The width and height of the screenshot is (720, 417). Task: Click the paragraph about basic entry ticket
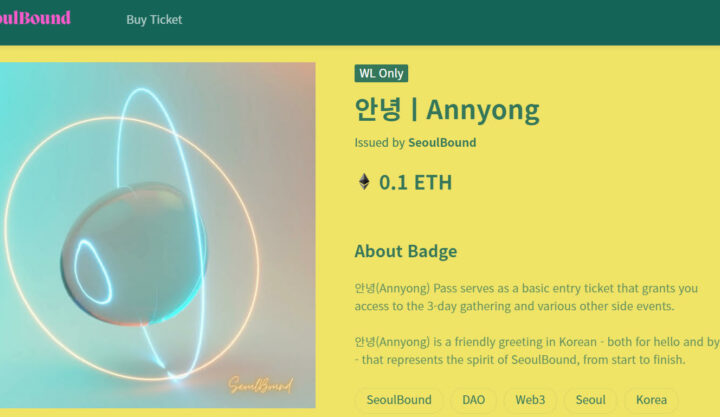(x=526, y=297)
